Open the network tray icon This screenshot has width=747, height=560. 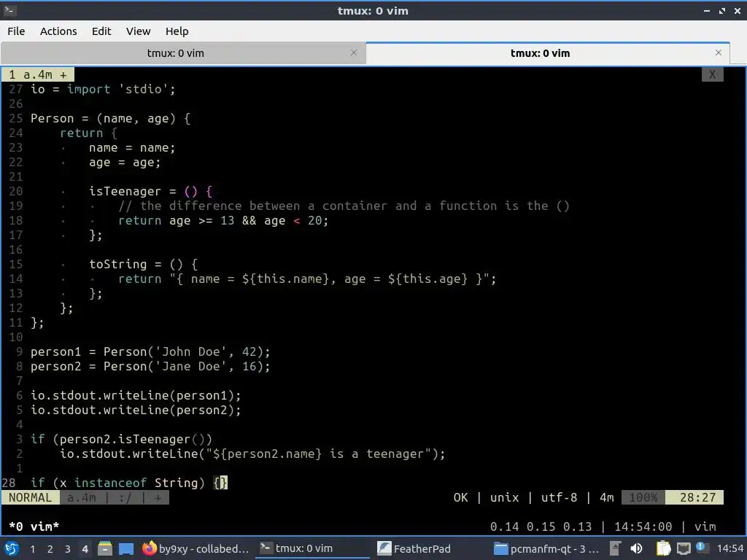pyautogui.click(x=684, y=548)
